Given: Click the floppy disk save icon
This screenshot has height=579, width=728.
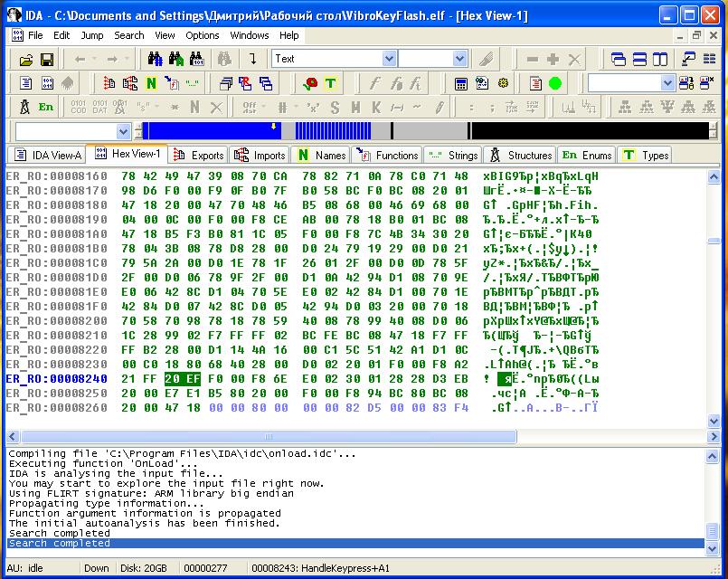Looking at the screenshot, I should (x=47, y=60).
